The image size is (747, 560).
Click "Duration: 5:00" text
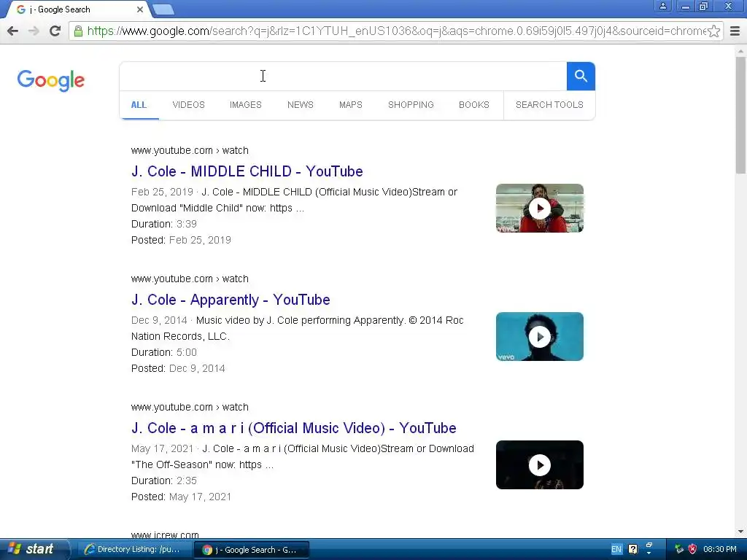click(x=164, y=352)
